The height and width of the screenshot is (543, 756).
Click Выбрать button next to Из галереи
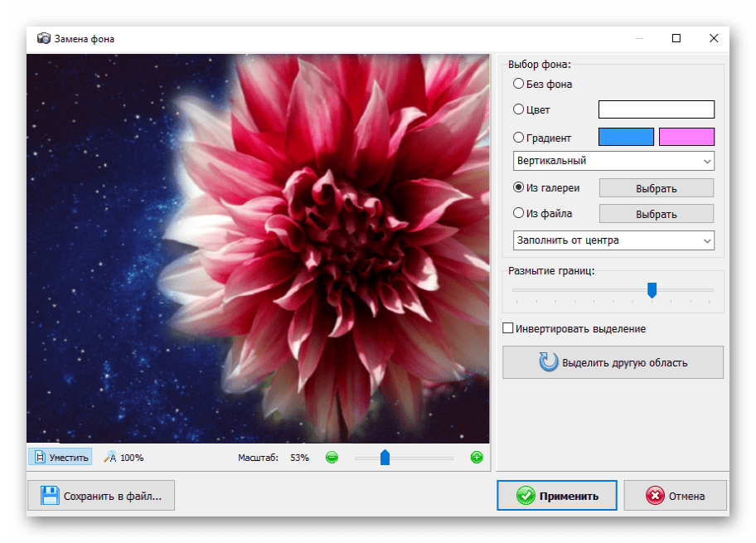tap(656, 188)
